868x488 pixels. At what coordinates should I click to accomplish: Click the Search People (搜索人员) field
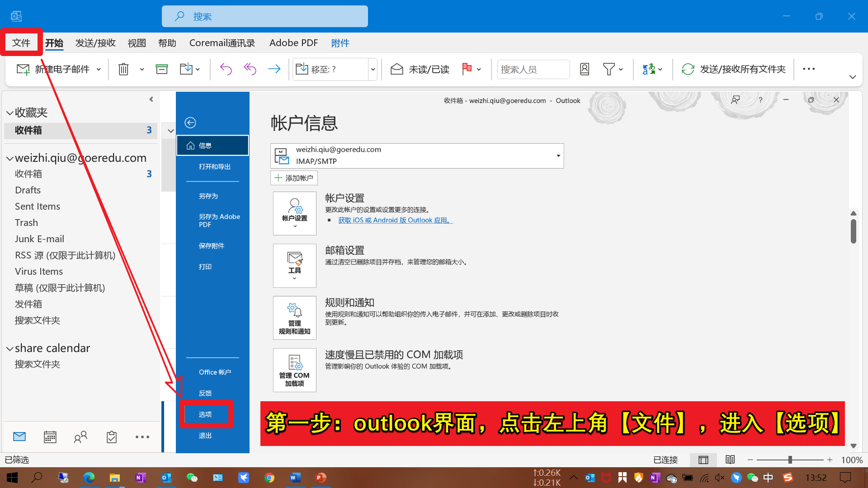tap(533, 69)
